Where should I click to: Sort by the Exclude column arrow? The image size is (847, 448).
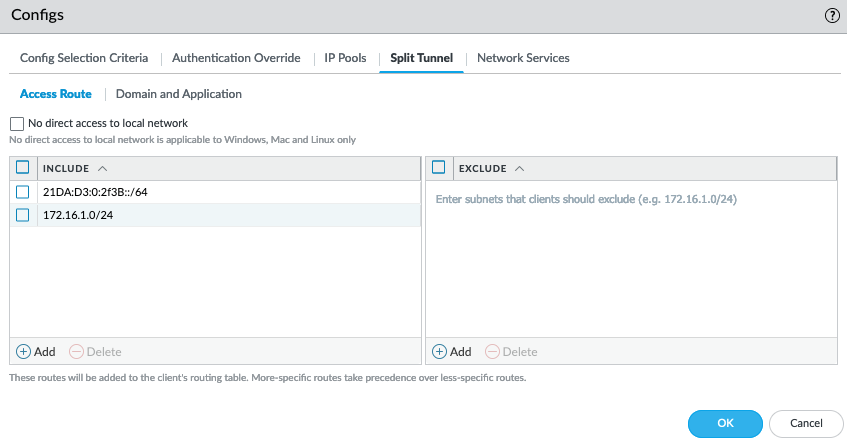(519, 168)
